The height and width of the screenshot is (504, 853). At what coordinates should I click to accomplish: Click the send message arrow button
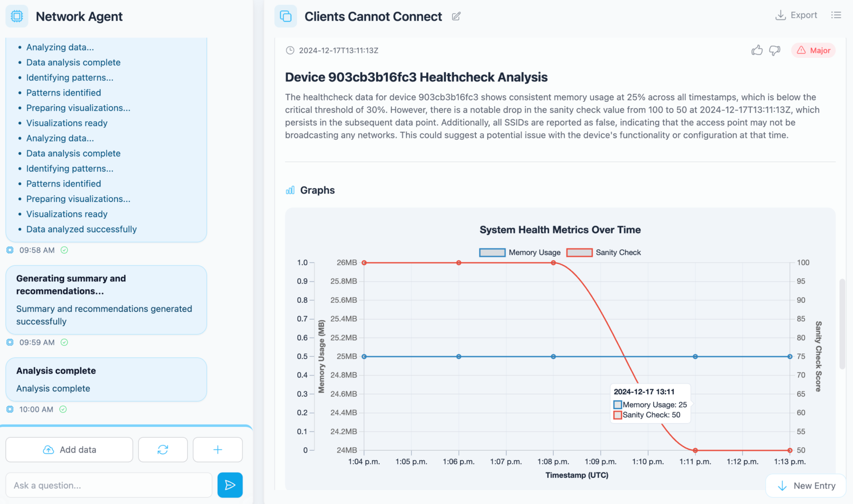(230, 485)
